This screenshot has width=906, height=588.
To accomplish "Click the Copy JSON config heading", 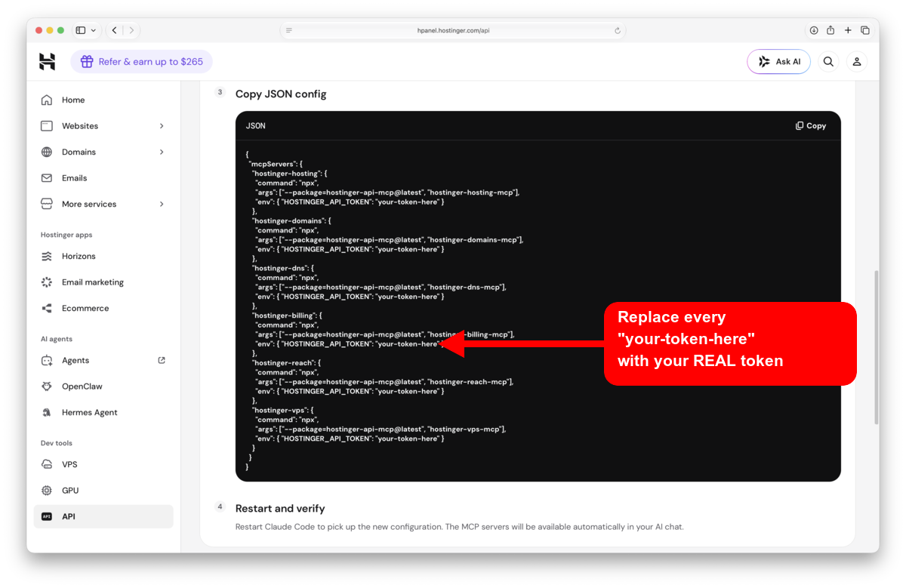I will click(x=281, y=94).
